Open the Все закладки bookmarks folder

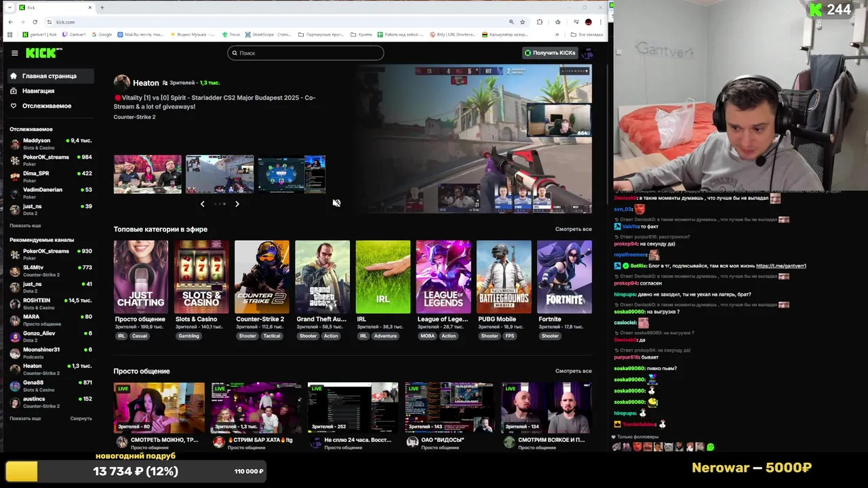(x=587, y=35)
